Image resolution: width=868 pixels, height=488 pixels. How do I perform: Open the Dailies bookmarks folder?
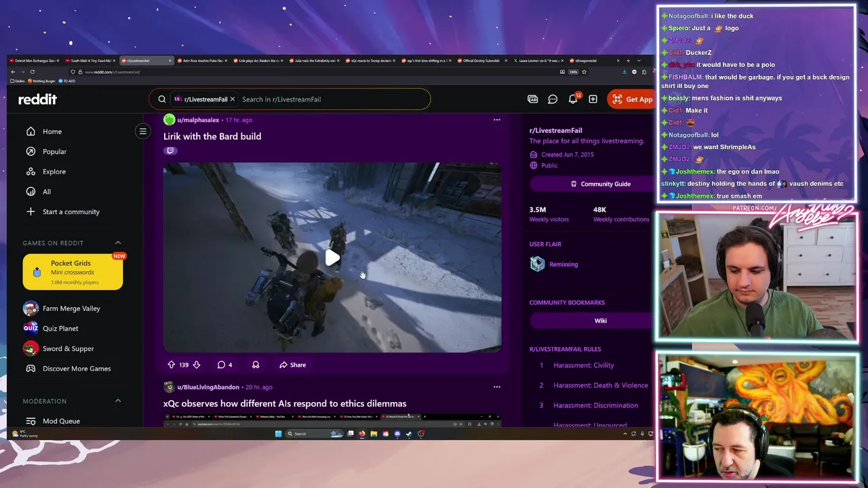[x=17, y=81]
